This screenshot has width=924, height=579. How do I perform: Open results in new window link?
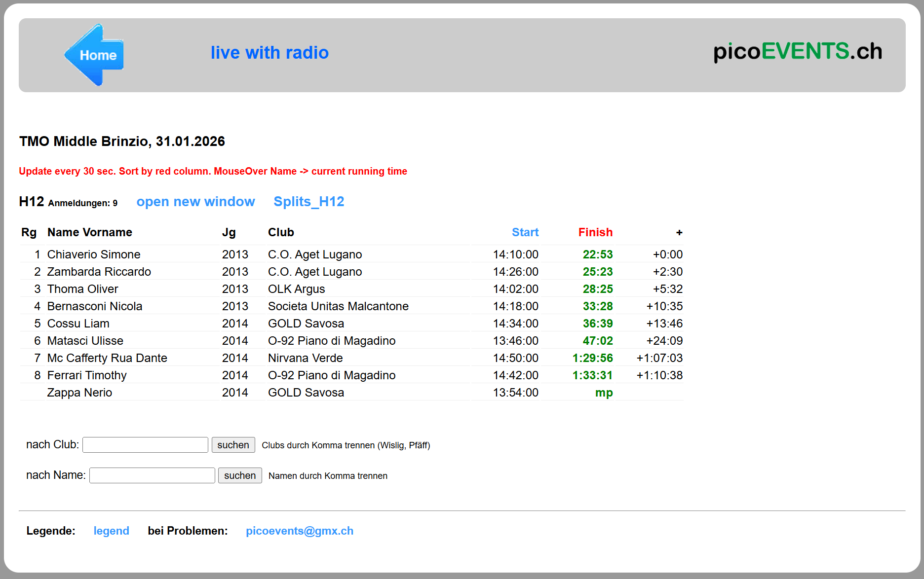point(195,202)
